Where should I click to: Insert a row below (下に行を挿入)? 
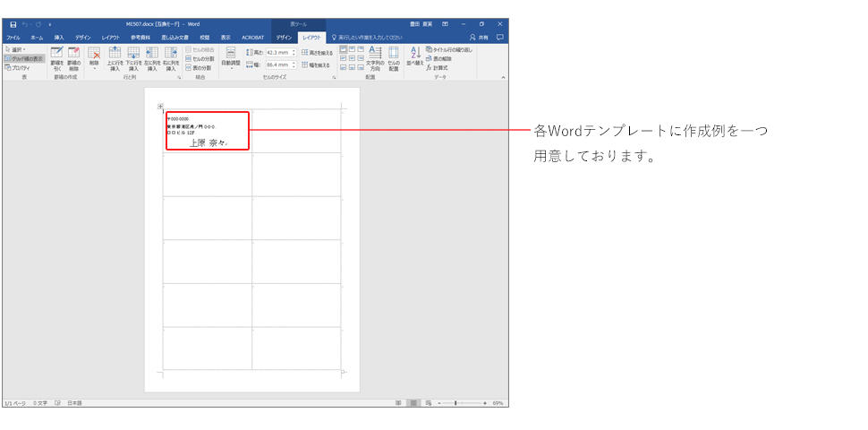coord(133,59)
